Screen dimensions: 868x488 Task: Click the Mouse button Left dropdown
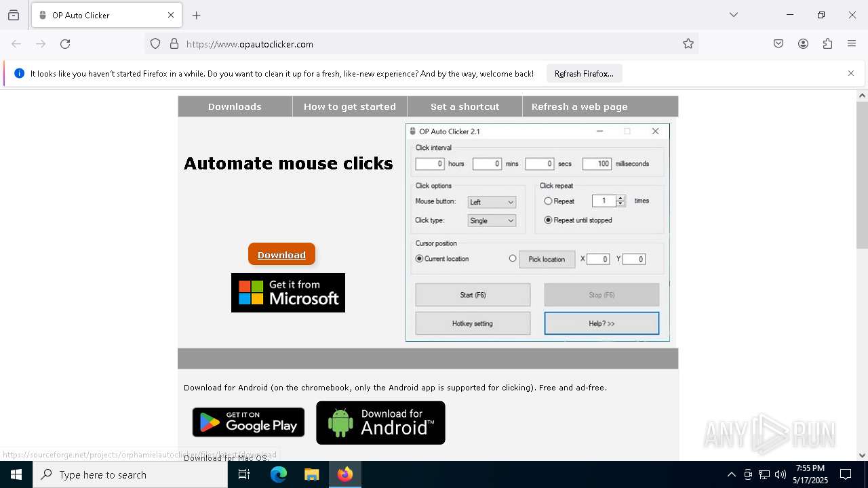point(492,202)
